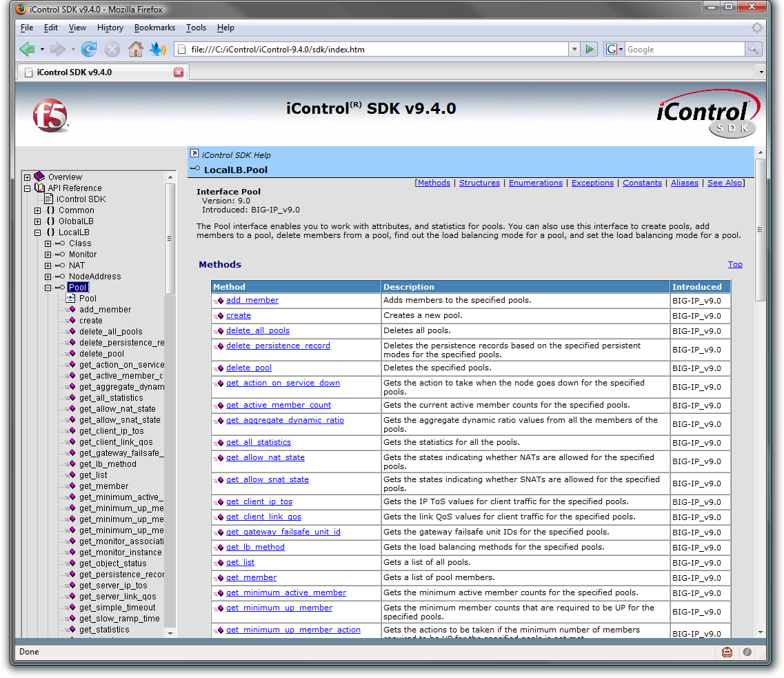
Task: Click the API Reference open book icon
Action: click(39, 188)
